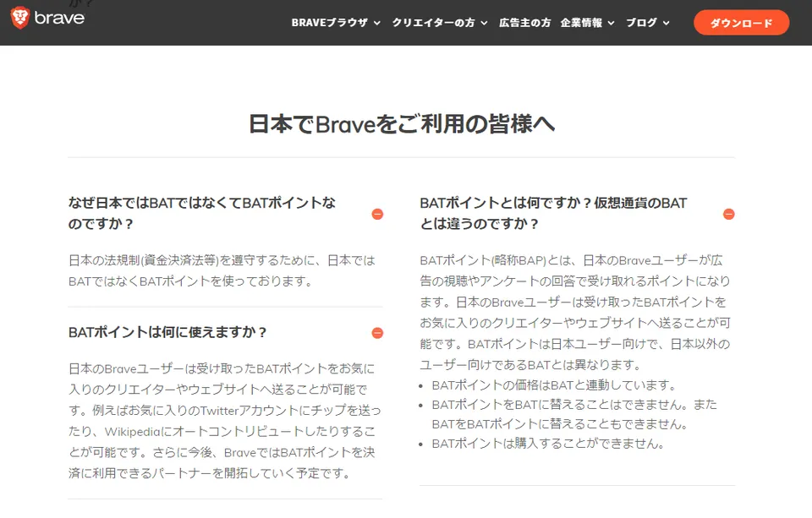This screenshot has height=518, width=812.
Task: Click the brave wordmark in the header
Action: (59, 18)
